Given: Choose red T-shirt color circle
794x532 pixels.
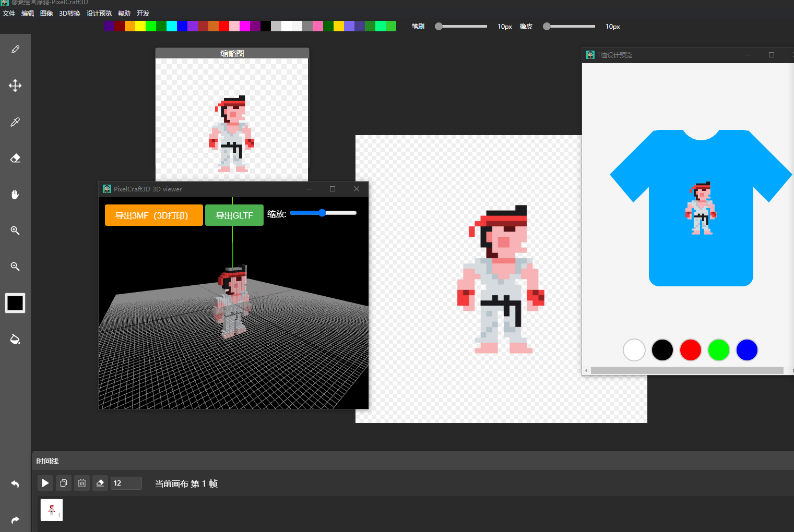Looking at the screenshot, I should pyautogui.click(x=691, y=350).
